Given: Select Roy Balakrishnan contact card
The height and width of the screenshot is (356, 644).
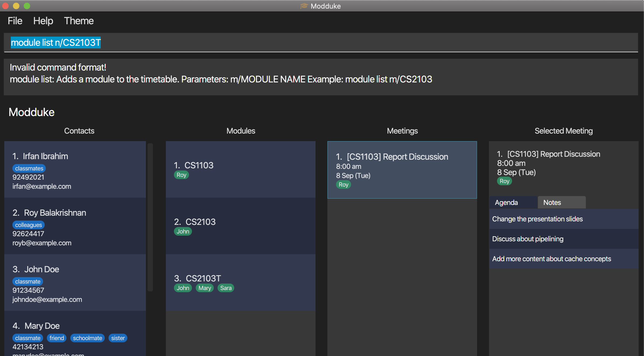Looking at the screenshot, I should (75, 226).
